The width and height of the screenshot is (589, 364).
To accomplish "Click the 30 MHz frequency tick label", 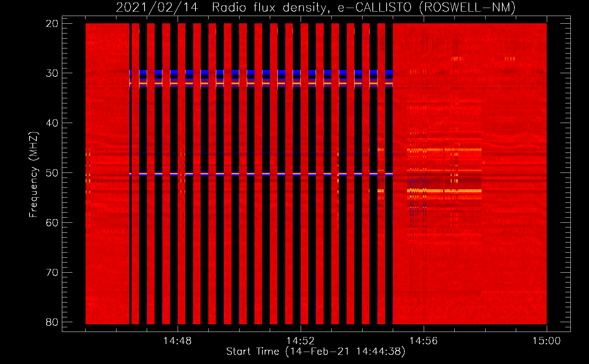I will pyautogui.click(x=52, y=73).
